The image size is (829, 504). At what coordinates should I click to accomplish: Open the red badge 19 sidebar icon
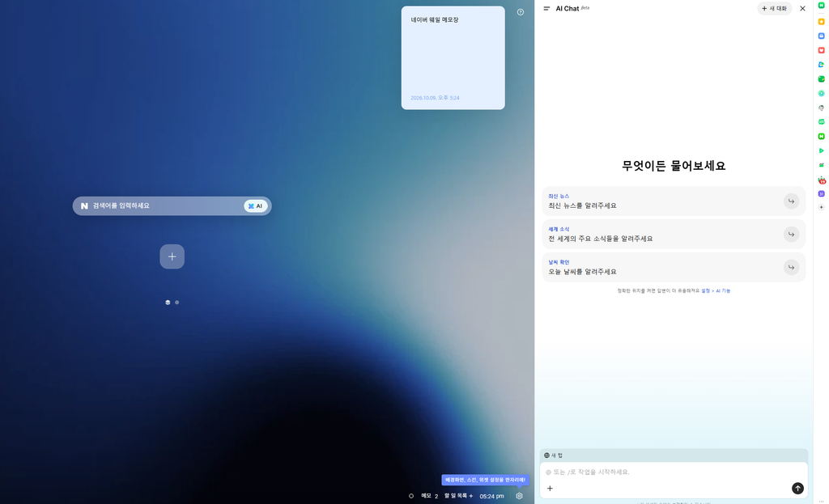[822, 180]
